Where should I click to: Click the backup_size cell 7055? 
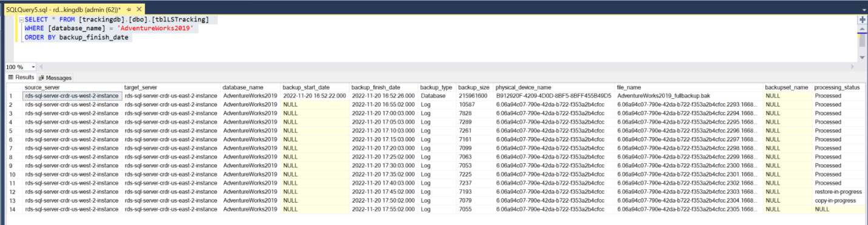coord(475,209)
